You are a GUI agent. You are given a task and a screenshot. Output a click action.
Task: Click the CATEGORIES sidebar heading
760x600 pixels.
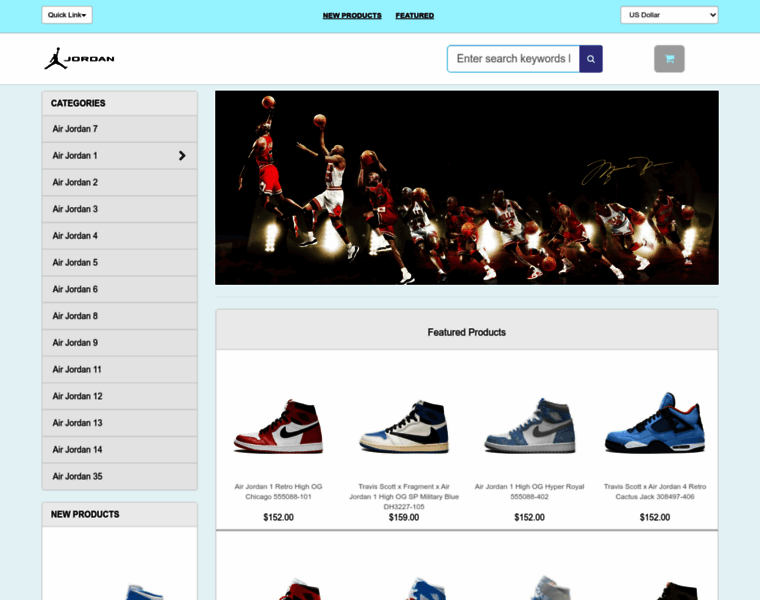point(78,103)
